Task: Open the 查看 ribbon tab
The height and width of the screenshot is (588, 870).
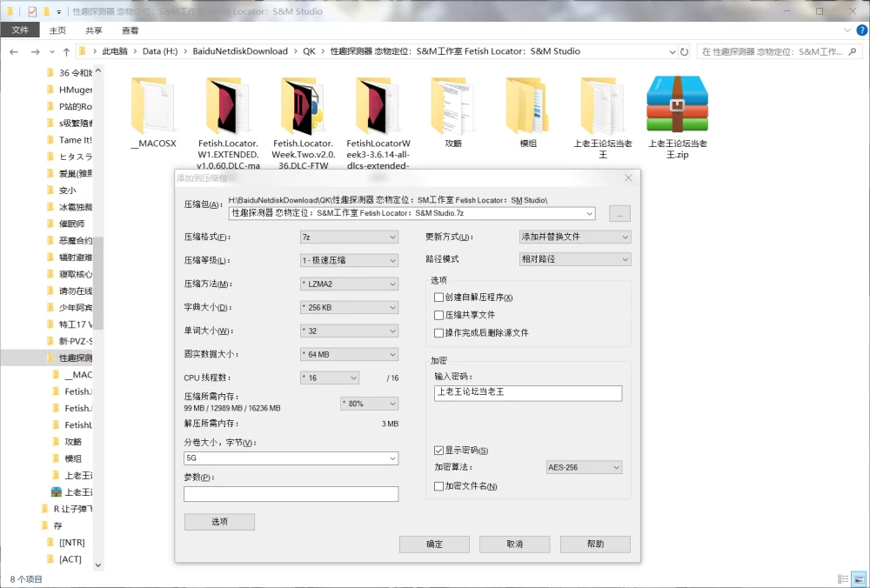Action: (130, 30)
